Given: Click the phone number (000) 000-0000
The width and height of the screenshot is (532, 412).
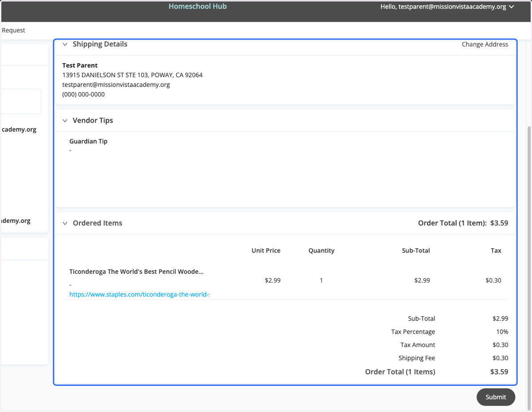Looking at the screenshot, I should (83, 94).
